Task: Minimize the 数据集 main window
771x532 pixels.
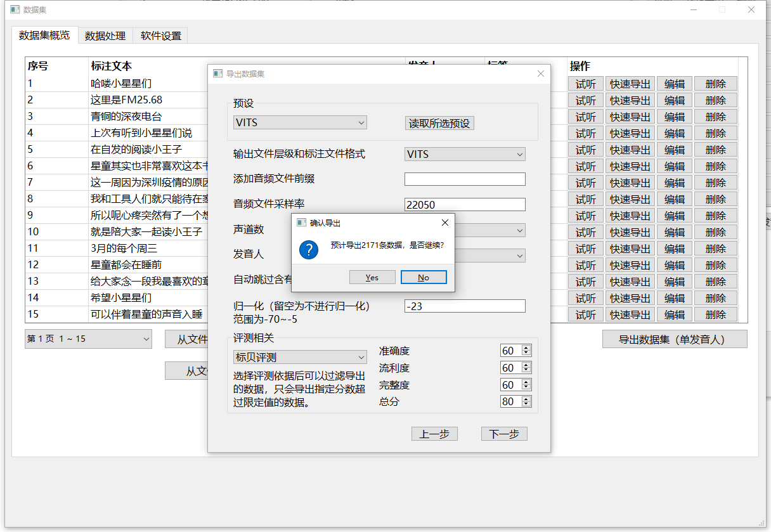Action: (692, 10)
